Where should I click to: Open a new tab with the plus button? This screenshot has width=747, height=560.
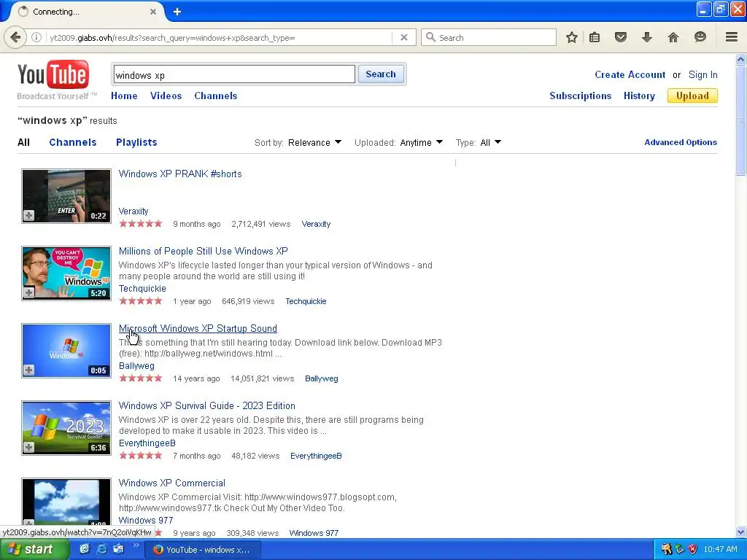click(177, 12)
